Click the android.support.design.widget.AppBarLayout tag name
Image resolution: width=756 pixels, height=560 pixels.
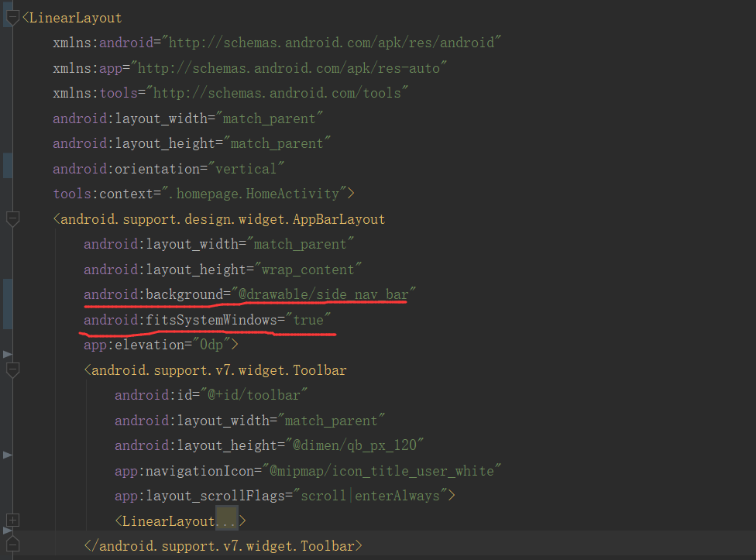[223, 219]
